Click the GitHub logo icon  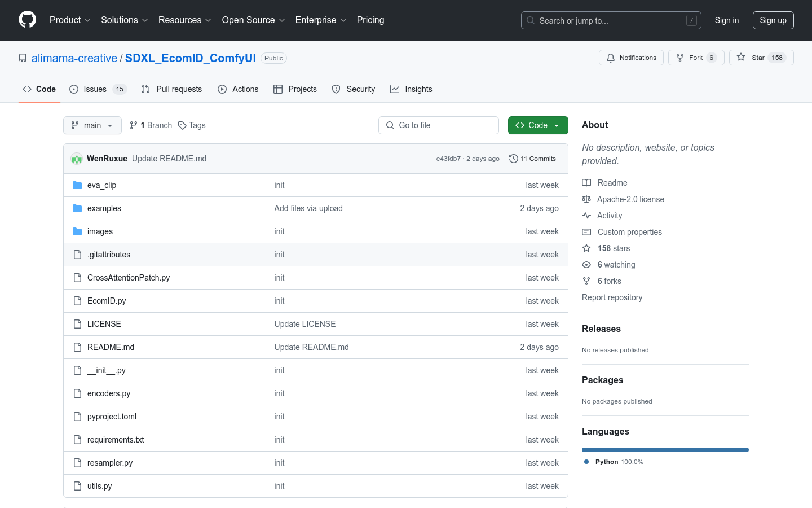point(28,20)
